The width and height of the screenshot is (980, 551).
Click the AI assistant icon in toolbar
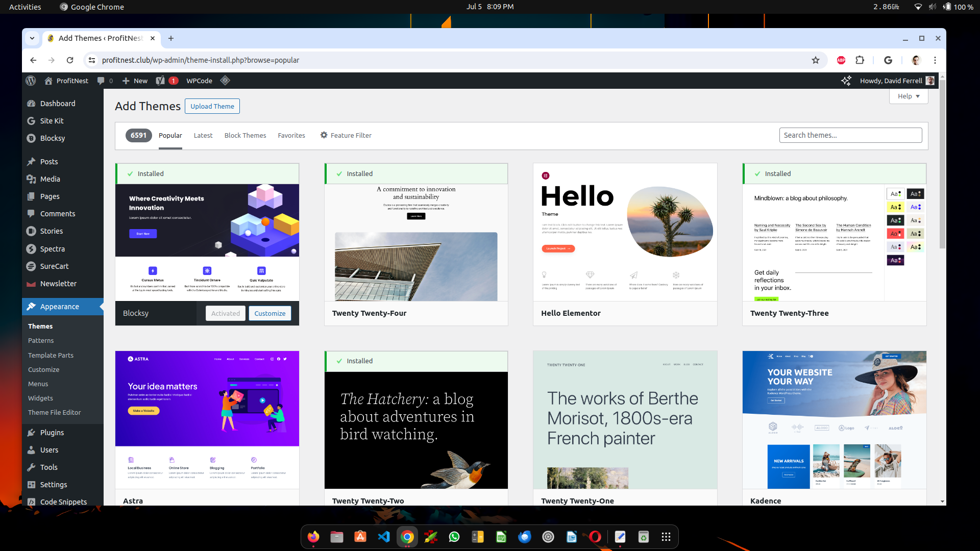click(x=847, y=81)
